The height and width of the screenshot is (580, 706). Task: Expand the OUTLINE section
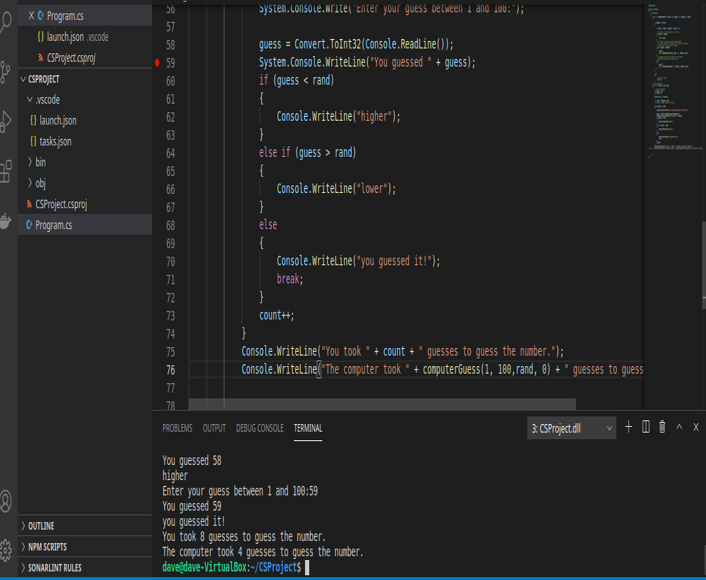[41, 526]
